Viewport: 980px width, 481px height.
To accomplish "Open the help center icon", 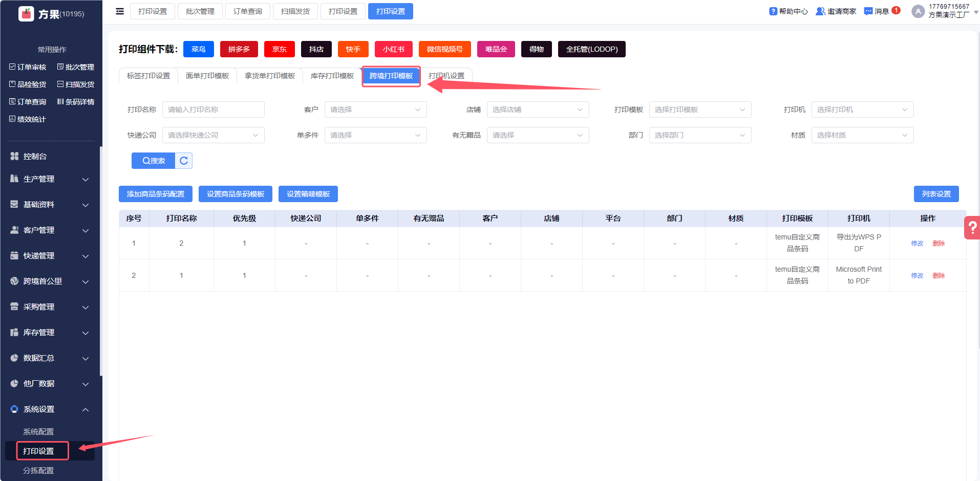I will coord(773,11).
